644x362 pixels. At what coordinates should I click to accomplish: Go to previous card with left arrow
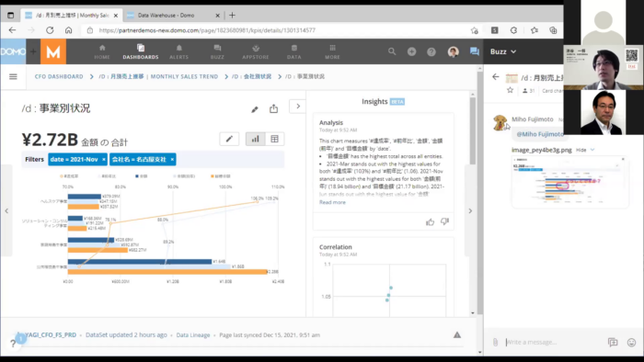click(x=6, y=210)
